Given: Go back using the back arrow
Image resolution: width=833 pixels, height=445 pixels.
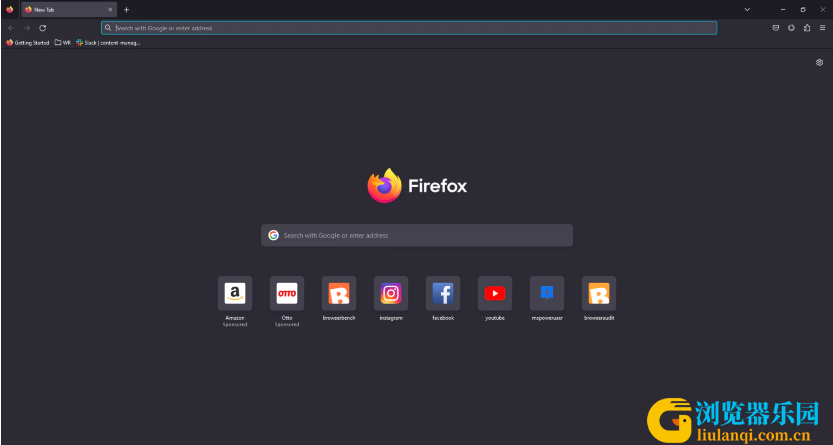Looking at the screenshot, I should 11,28.
